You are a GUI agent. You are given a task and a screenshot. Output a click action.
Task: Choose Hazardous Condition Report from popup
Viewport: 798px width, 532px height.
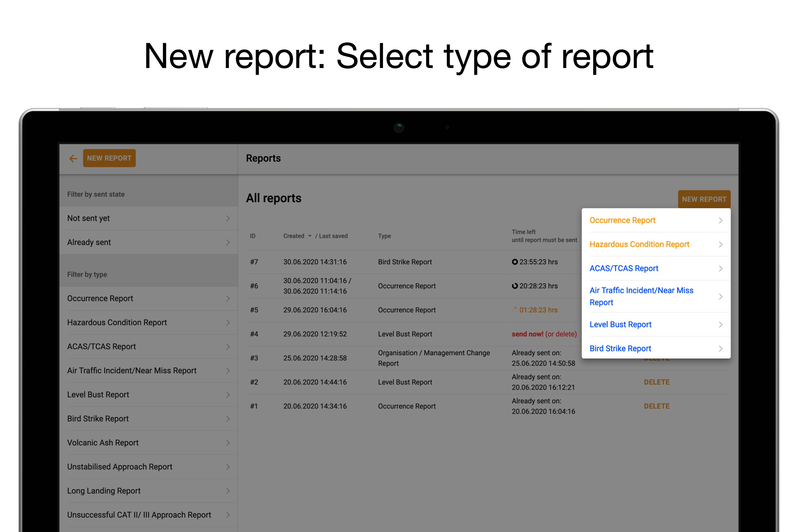tap(639, 244)
